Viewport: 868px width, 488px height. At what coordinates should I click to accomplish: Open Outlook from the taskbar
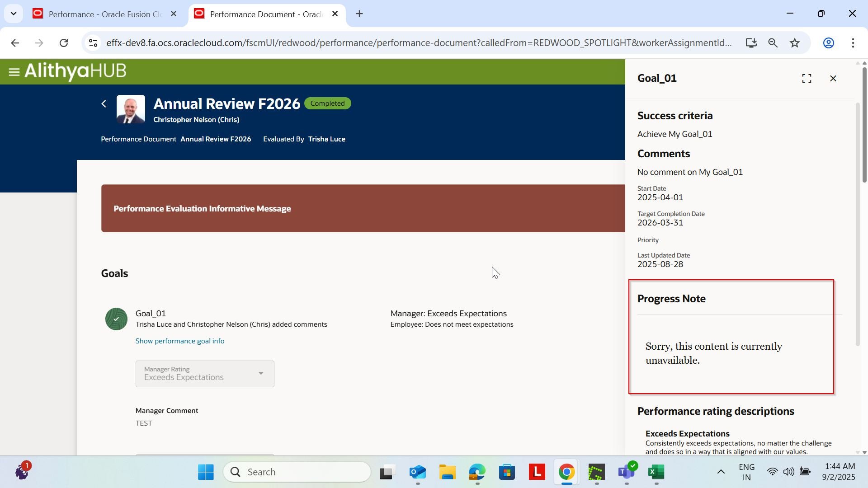(417, 472)
